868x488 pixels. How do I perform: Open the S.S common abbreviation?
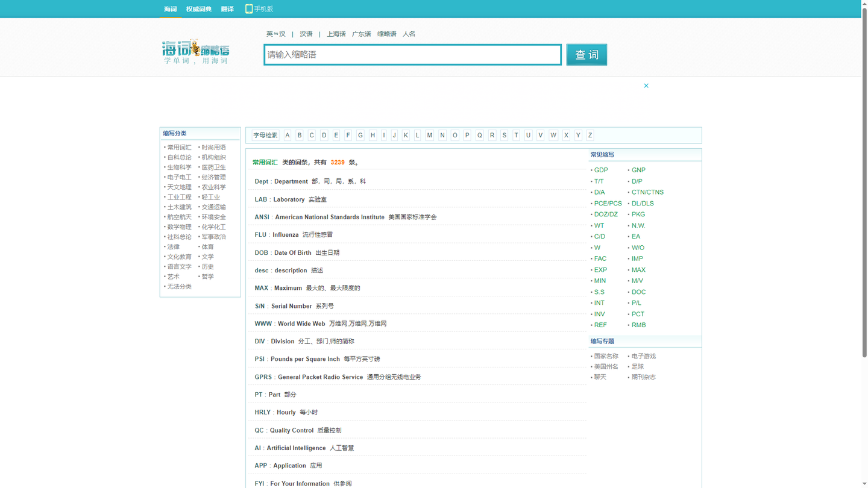pyautogui.click(x=599, y=292)
